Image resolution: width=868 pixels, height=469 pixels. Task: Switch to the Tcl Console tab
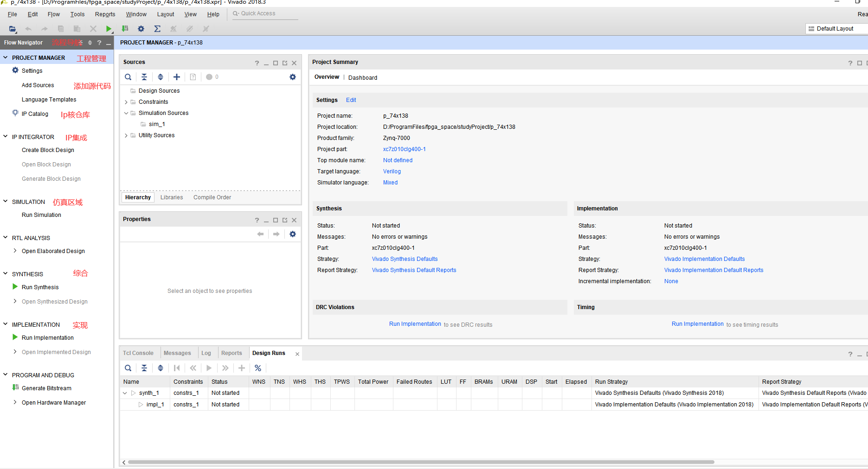[138, 353]
